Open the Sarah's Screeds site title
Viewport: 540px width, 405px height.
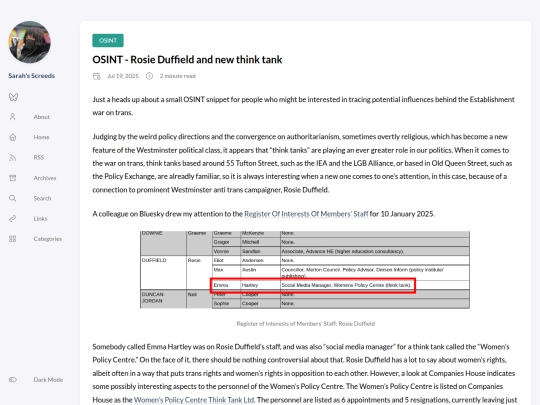[31, 75]
